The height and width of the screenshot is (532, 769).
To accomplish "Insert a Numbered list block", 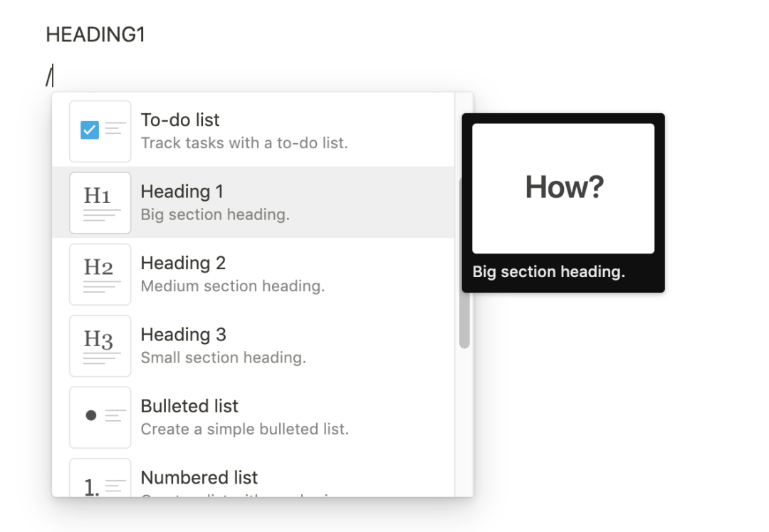I will click(253, 475).
